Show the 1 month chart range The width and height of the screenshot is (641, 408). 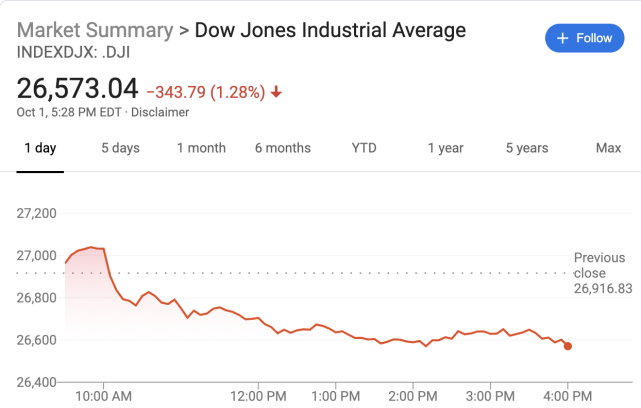click(201, 148)
